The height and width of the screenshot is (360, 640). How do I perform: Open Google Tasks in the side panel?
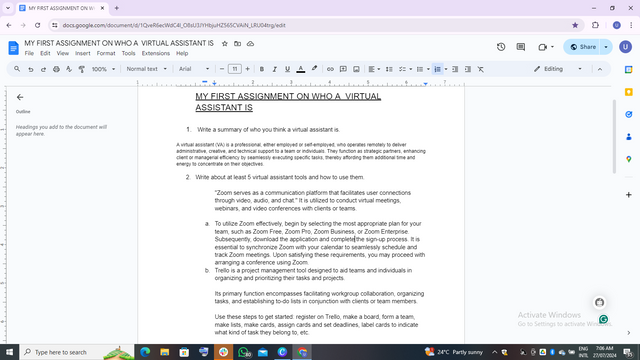629,114
